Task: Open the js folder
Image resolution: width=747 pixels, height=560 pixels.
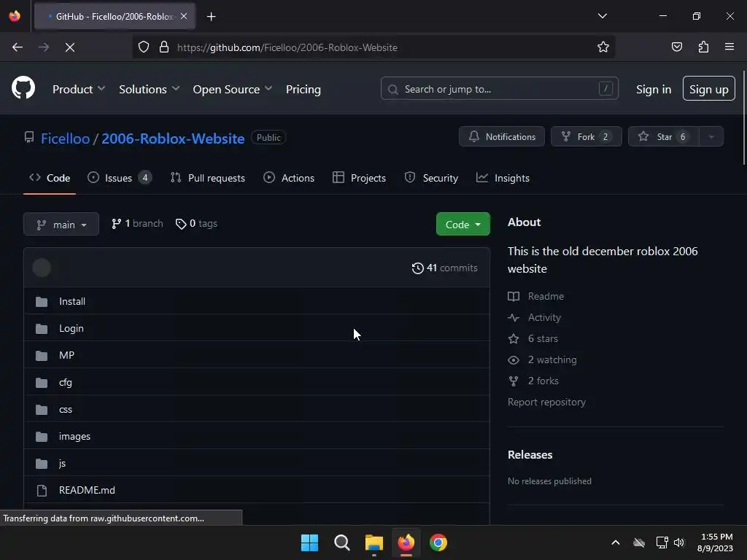Action: (62, 463)
